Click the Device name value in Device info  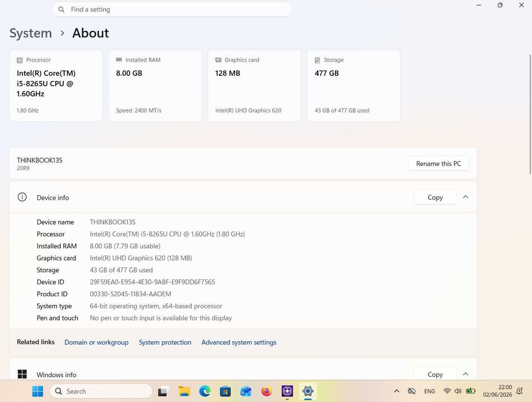pos(113,222)
